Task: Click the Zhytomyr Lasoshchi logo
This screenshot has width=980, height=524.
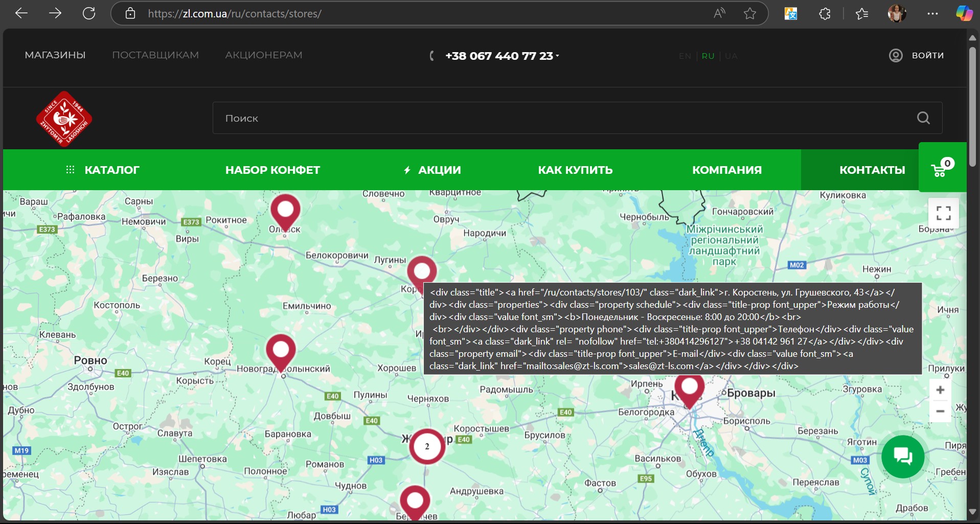Action: point(64,119)
